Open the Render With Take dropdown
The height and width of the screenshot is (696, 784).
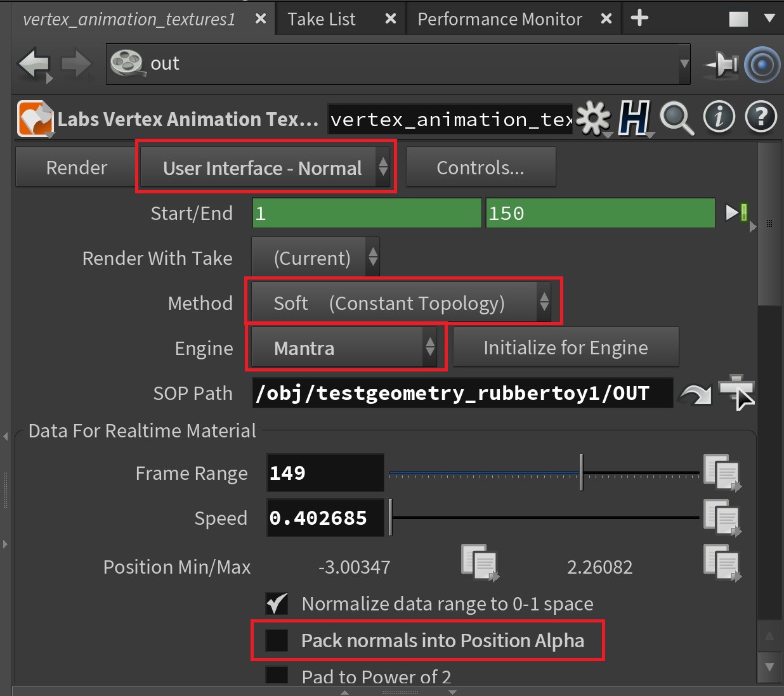click(x=315, y=257)
